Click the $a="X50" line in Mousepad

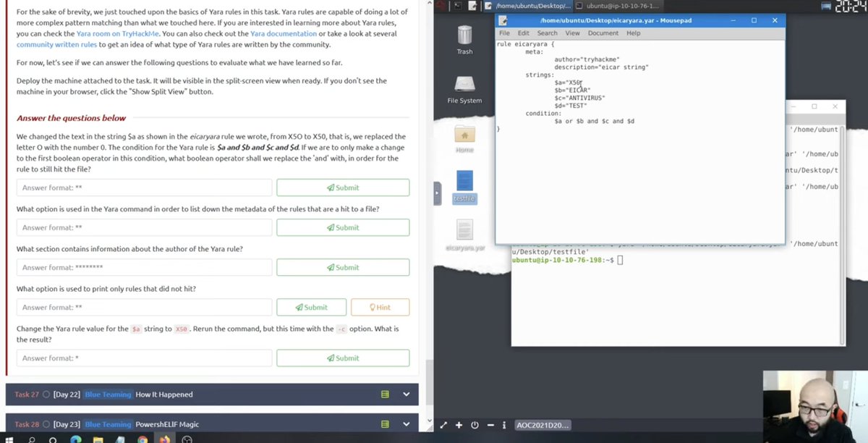(x=568, y=83)
